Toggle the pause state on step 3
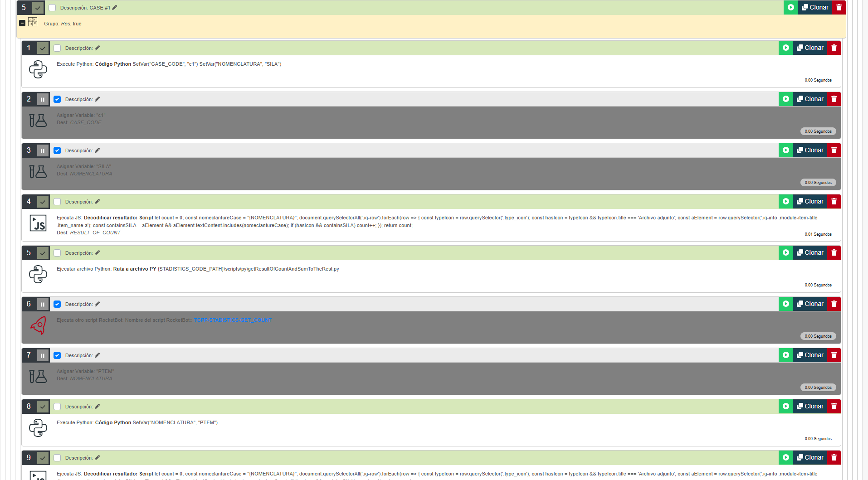Image resolution: width=868 pixels, height=480 pixels. coord(43,150)
